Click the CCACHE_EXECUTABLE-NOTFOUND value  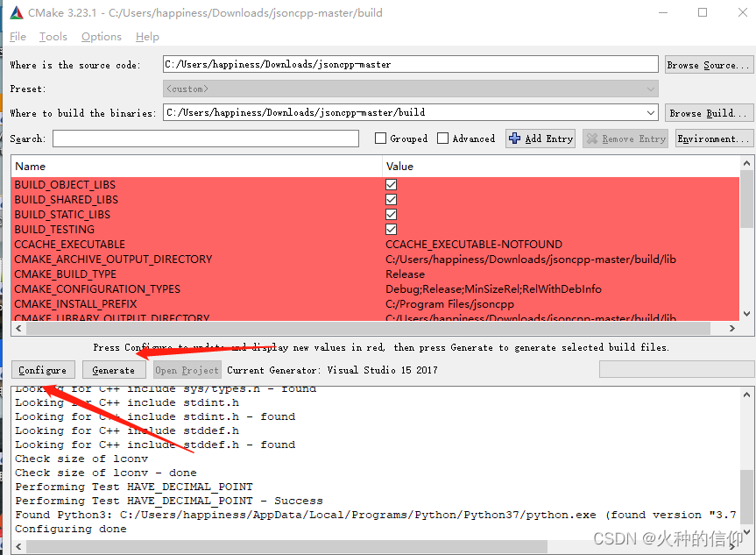click(474, 245)
